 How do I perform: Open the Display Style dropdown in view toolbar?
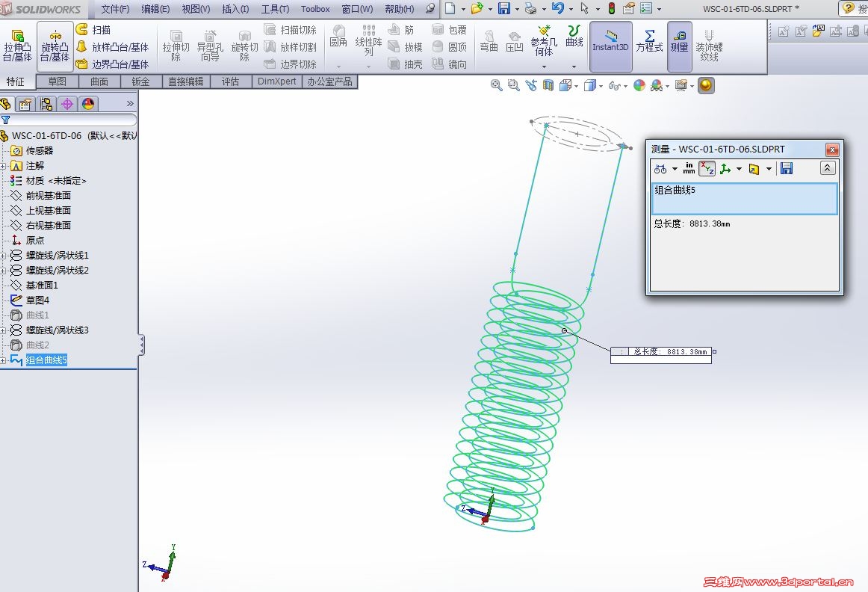(601, 86)
